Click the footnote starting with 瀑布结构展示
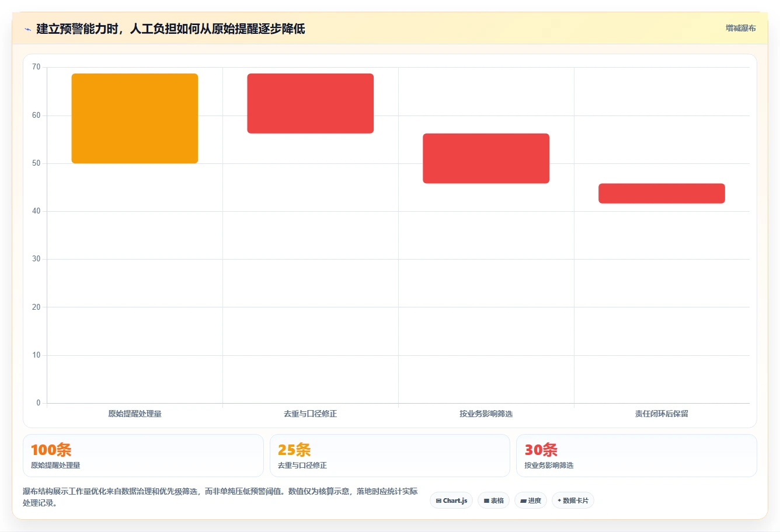The image size is (780, 532). click(221, 497)
